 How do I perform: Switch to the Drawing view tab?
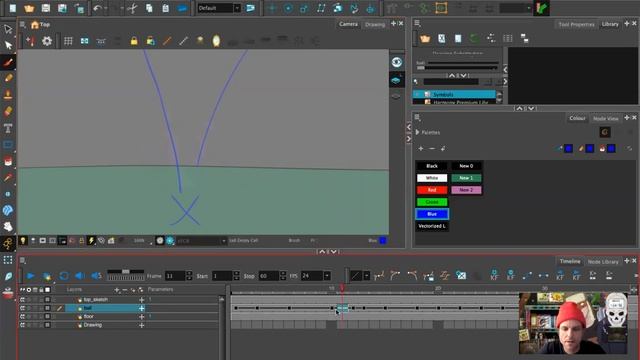[x=375, y=24]
